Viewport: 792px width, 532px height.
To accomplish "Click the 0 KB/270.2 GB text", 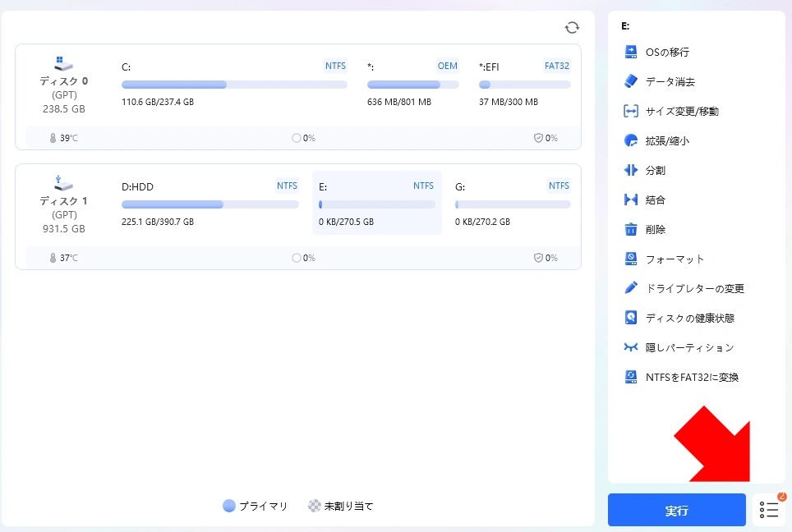I will (x=482, y=222).
